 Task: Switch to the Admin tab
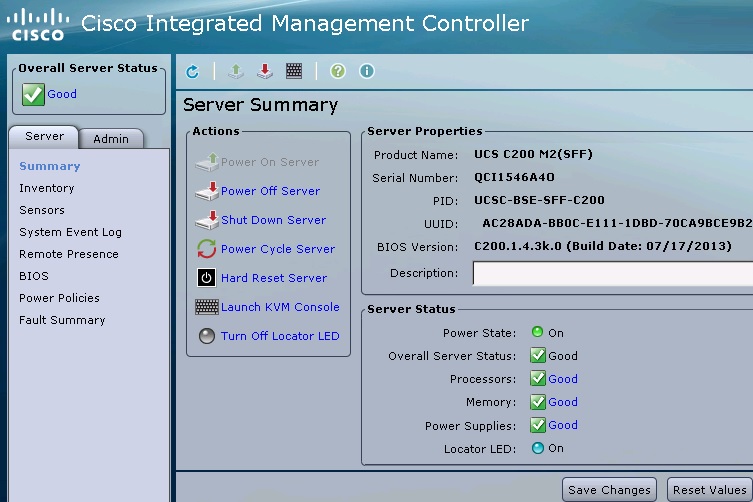111,139
